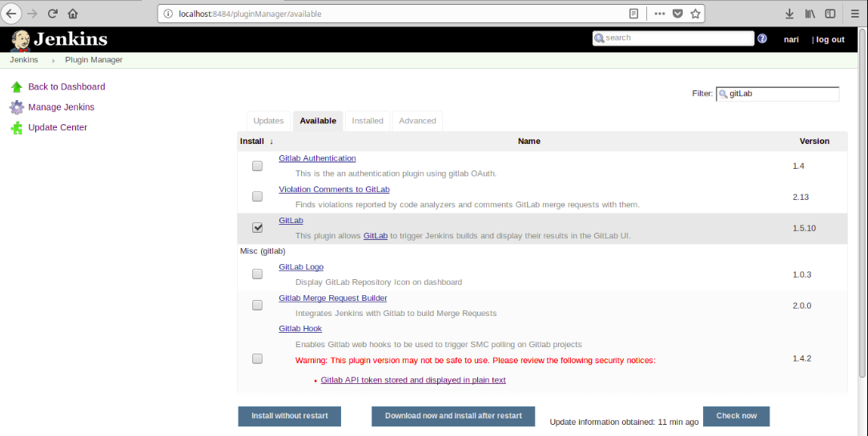This screenshot has width=868, height=436.
Task: Reload the page with refresh icon
Action: click(53, 14)
